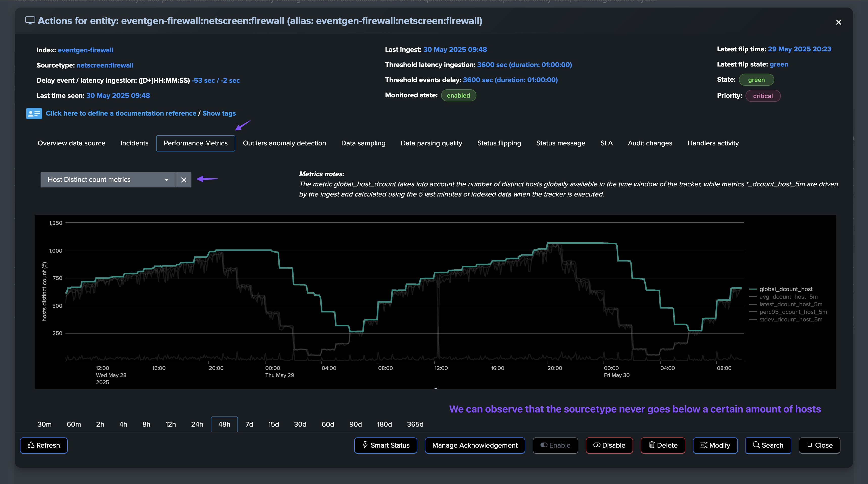The image size is (868, 484).
Task: Click the documentation reference card icon
Action: coord(34,113)
